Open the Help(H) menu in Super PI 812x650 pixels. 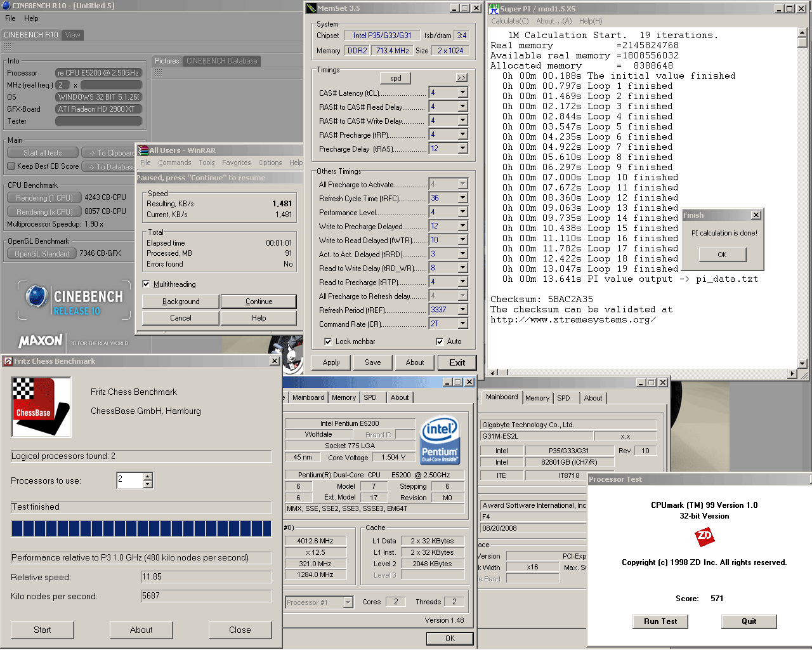(x=591, y=21)
